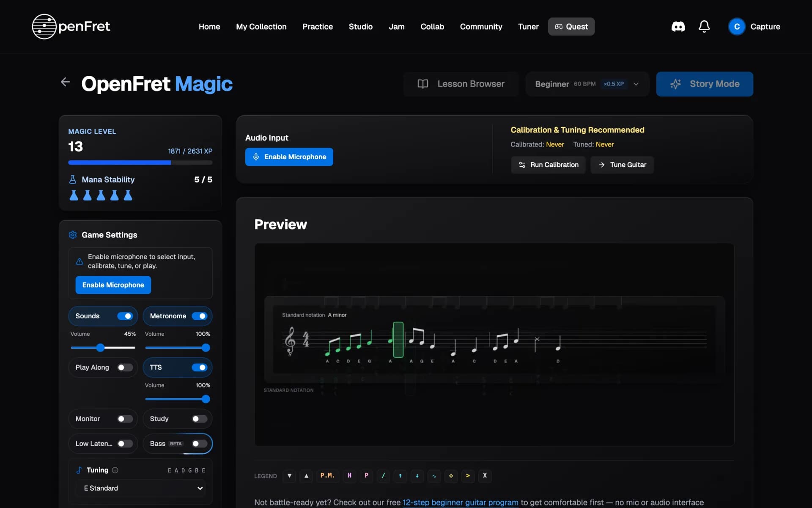Select the harmonic diamond legend symbol

click(451, 476)
